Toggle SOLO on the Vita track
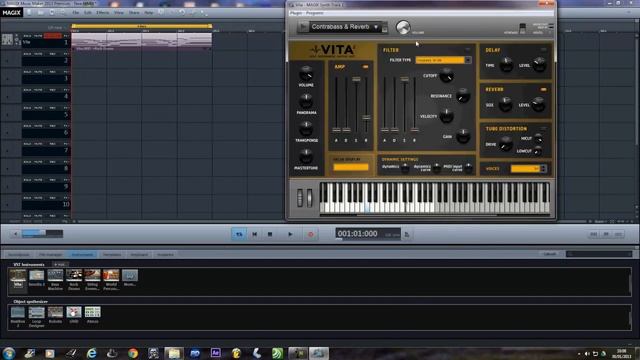Viewport: 640px width, 360px height. [x=27, y=36]
